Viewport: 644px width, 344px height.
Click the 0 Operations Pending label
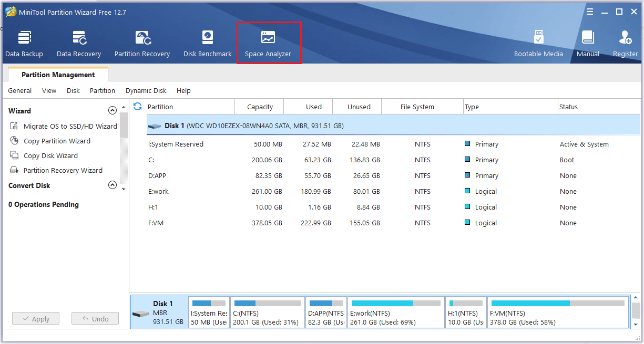[x=44, y=204]
